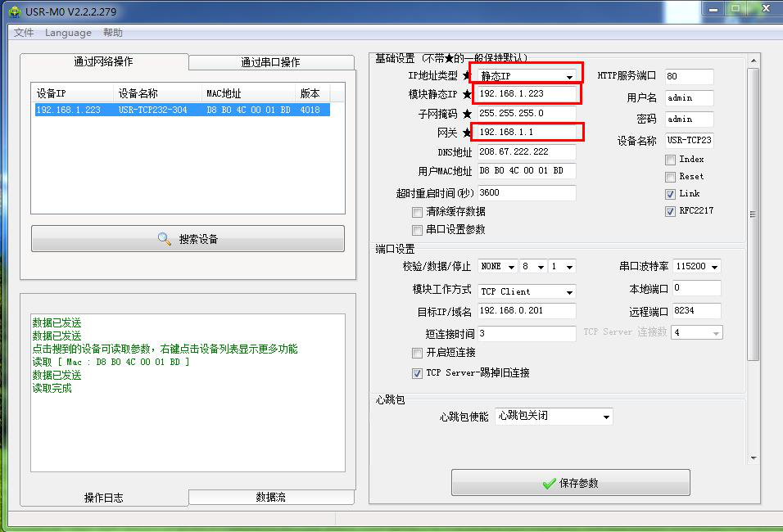The image size is (783, 532).
Task: Click the 搜索设备 button
Action: 188,238
